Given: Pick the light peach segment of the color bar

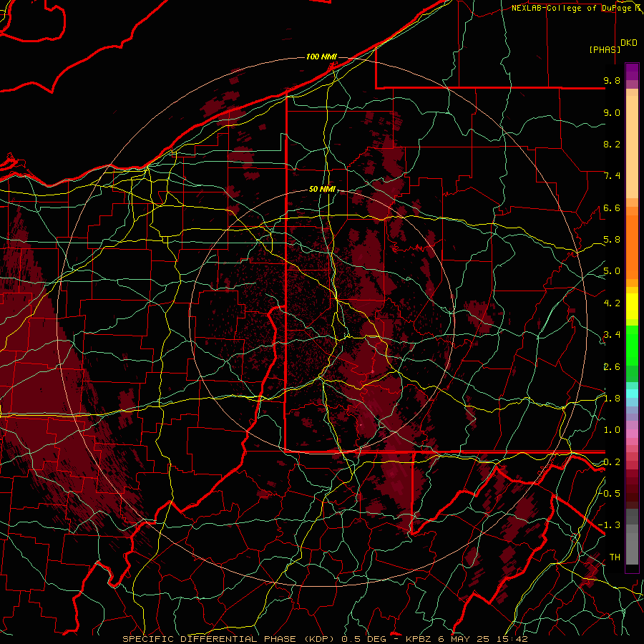Looking at the screenshot, I should (x=632, y=147).
